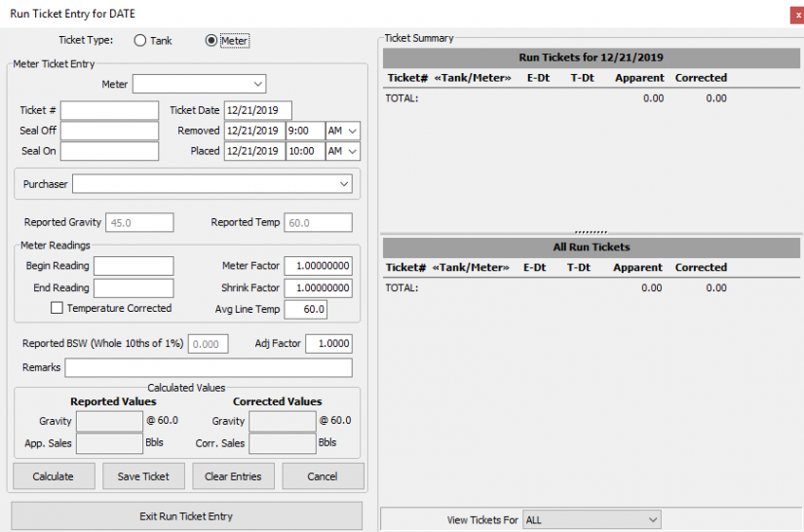Click the Remarks text field
The width and height of the screenshot is (804, 532).
209,367
